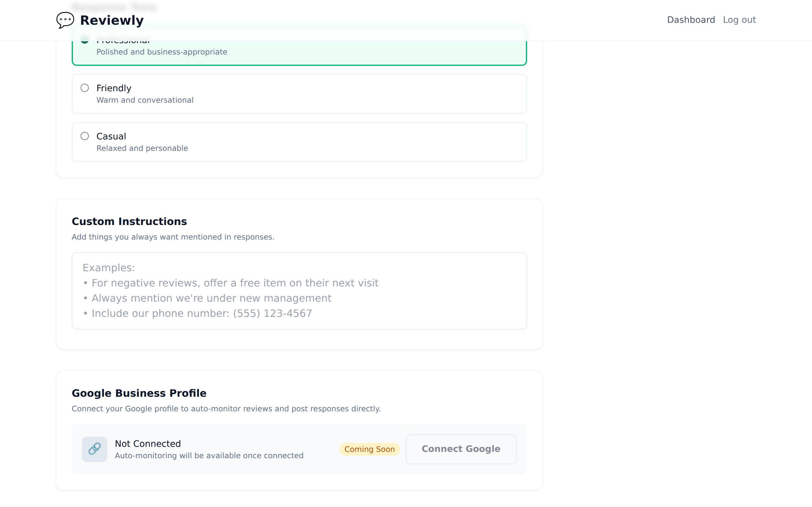
Task: Click the Not Connected status label
Action: (147, 443)
